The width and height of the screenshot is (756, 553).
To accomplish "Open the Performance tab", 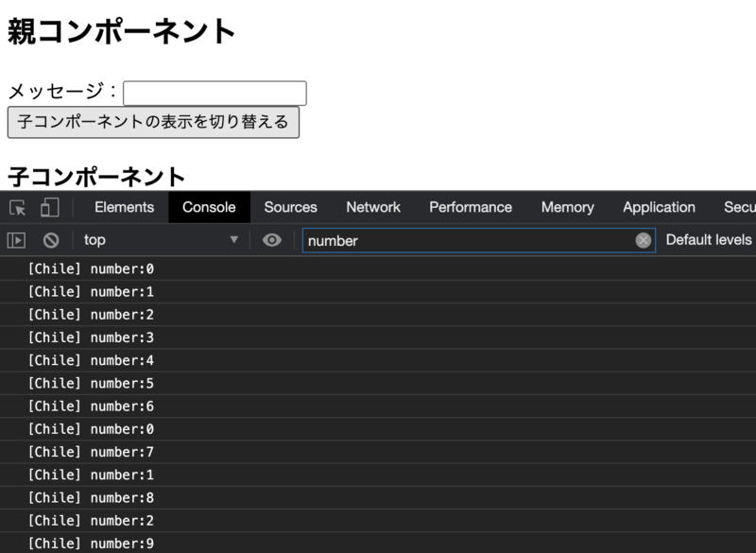I will [471, 207].
